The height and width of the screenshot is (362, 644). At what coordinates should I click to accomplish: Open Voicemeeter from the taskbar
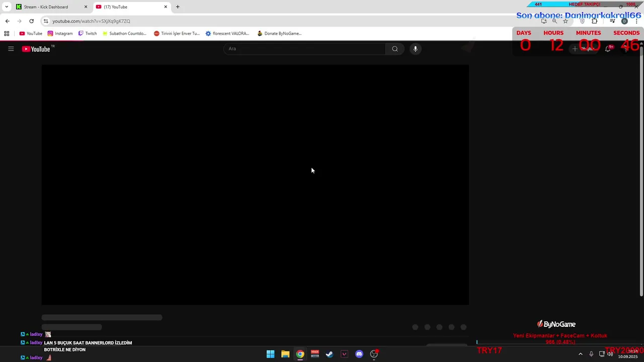pos(315,354)
